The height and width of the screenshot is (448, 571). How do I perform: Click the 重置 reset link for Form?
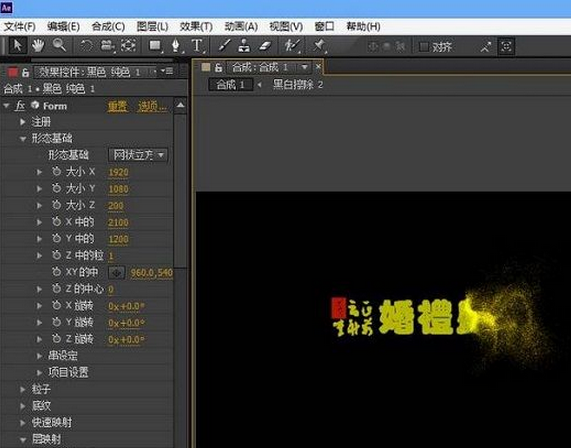click(x=118, y=106)
